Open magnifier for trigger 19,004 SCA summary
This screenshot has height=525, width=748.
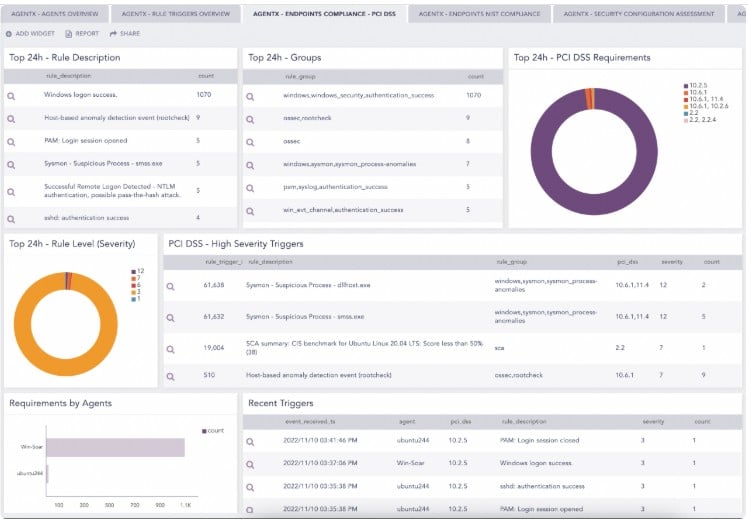pyautogui.click(x=170, y=350)
